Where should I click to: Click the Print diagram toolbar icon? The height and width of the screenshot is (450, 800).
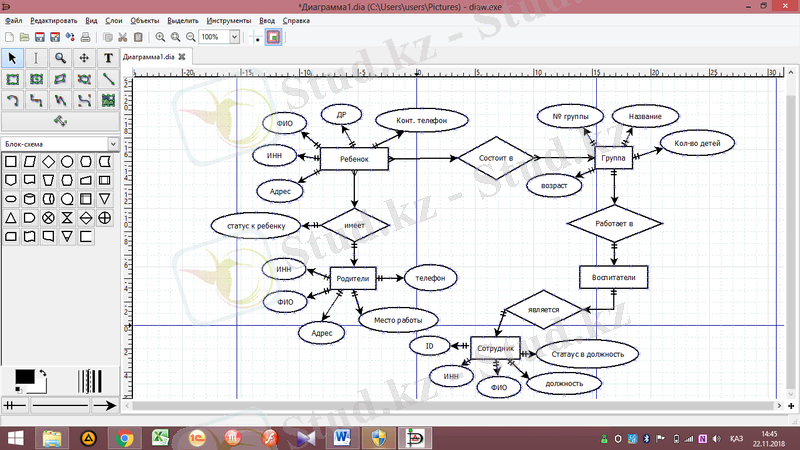[86, 37]
